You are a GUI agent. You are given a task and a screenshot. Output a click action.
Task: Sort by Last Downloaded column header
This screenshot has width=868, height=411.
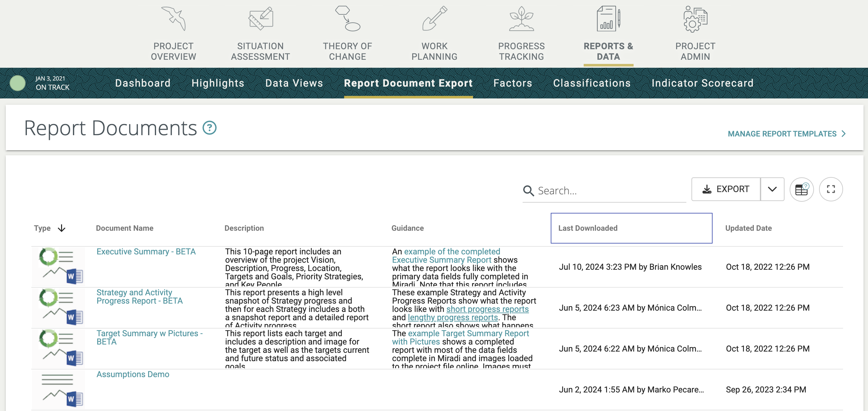tap(588, 228)
